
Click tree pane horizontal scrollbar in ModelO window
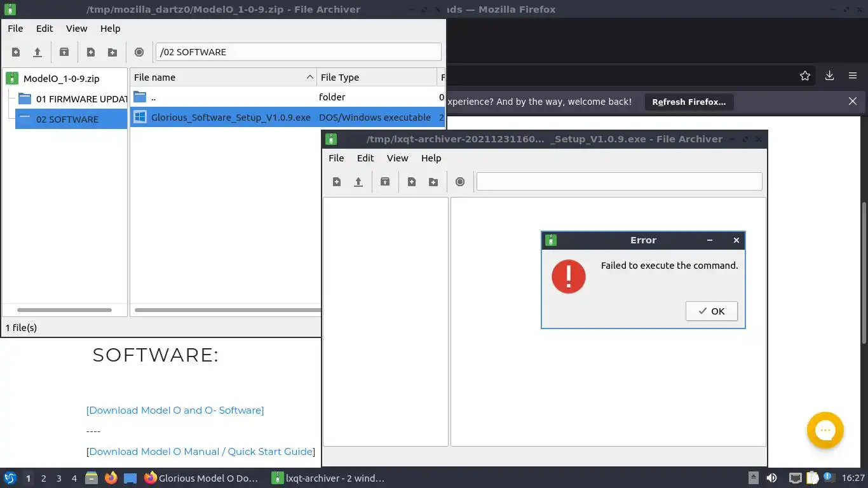65,310
